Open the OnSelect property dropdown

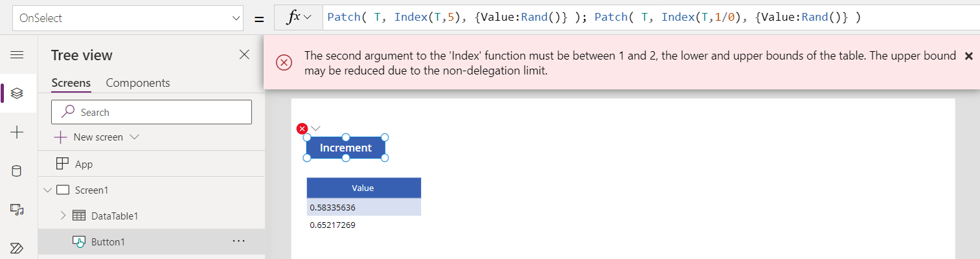(128, 18)
